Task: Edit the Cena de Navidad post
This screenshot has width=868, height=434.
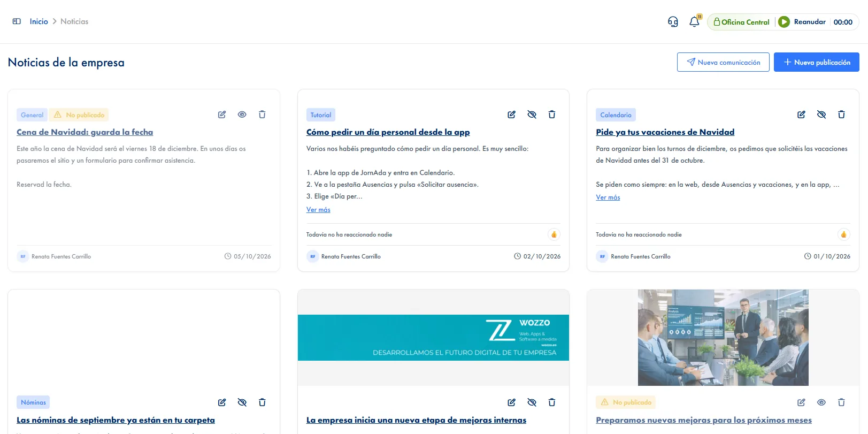Action: [x=222, y=115]
